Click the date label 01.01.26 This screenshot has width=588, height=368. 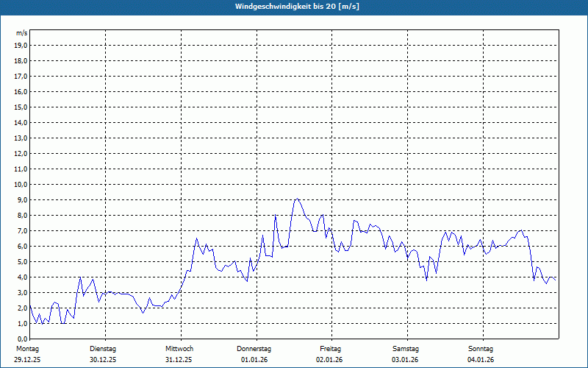coord(254,359)
